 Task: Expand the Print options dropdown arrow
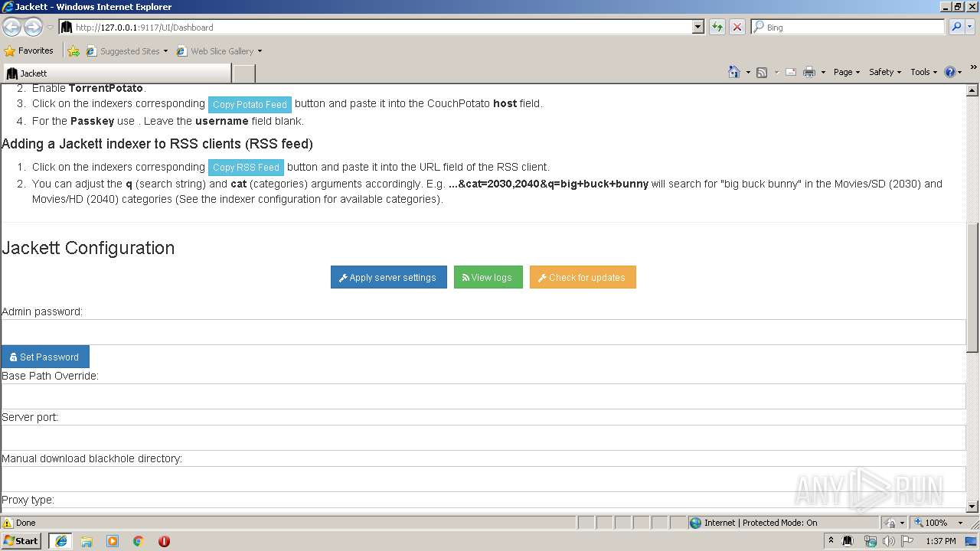coord(823,72)
